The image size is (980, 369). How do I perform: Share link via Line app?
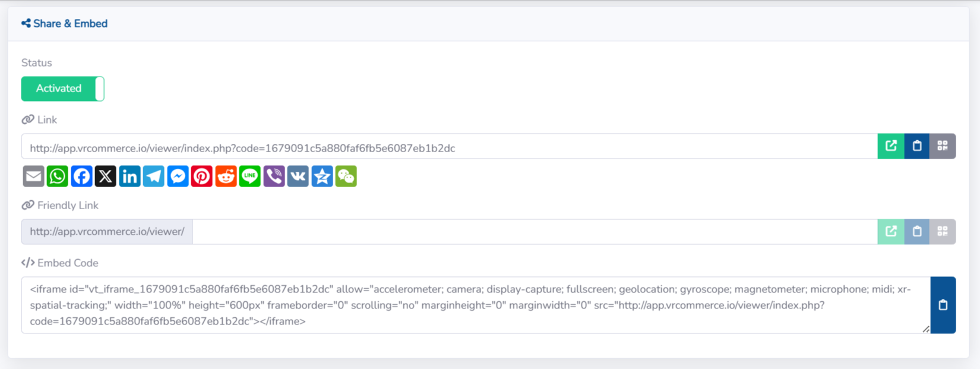[x=250, y=176]
